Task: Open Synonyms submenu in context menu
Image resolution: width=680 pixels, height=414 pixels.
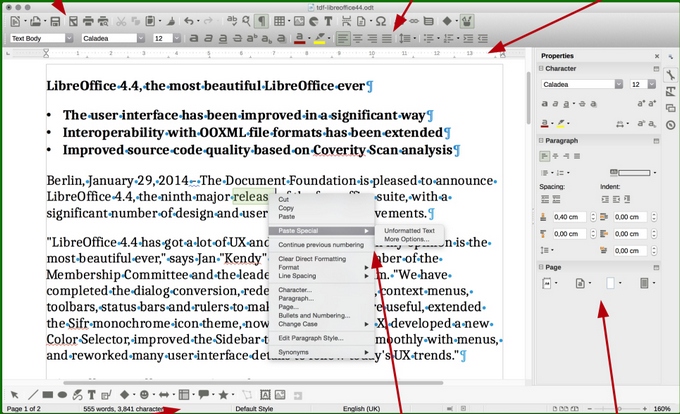Action: click(x=321, y=352)
